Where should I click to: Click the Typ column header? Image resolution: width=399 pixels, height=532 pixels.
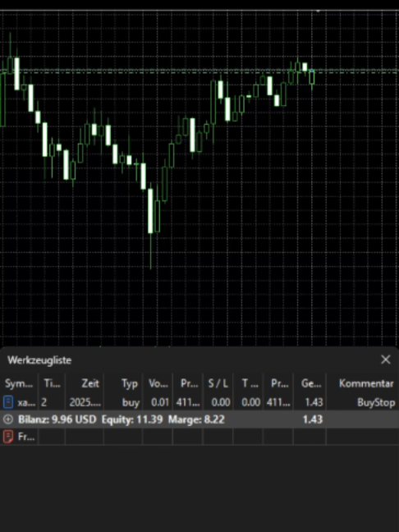click(x=129, y=383)
